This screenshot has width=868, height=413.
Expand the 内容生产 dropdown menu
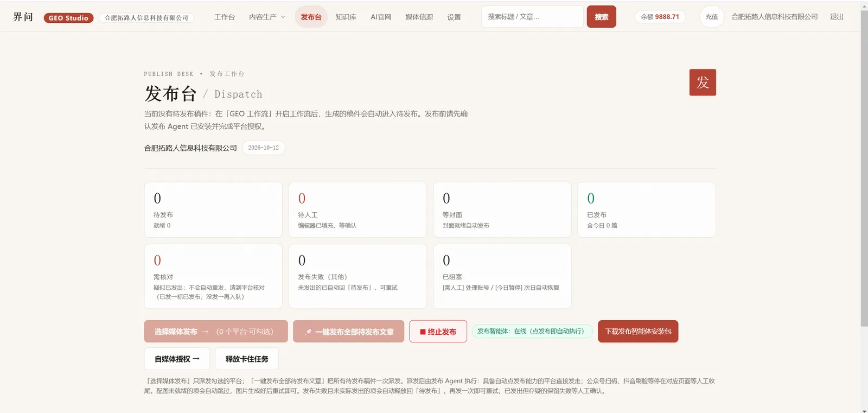click(267, 17)
